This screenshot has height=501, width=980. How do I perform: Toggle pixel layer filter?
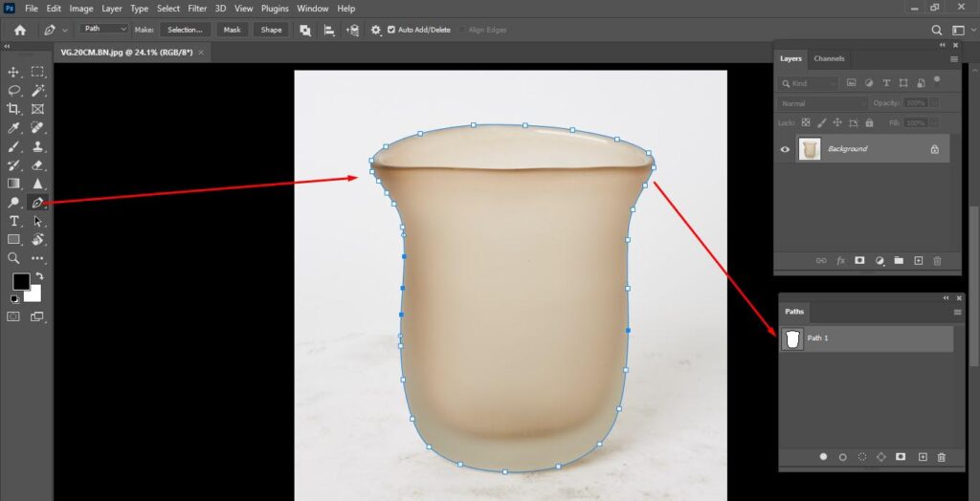pyautogui.click(x=851, y=82)
